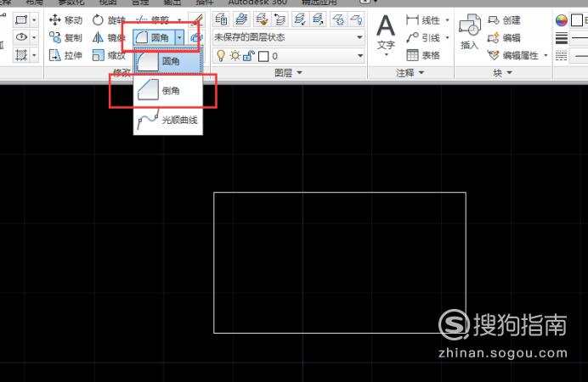Click the Insert block (插入) icon
Image resolution: width=588 pixels, height=382 pixels.
(470, 32)
